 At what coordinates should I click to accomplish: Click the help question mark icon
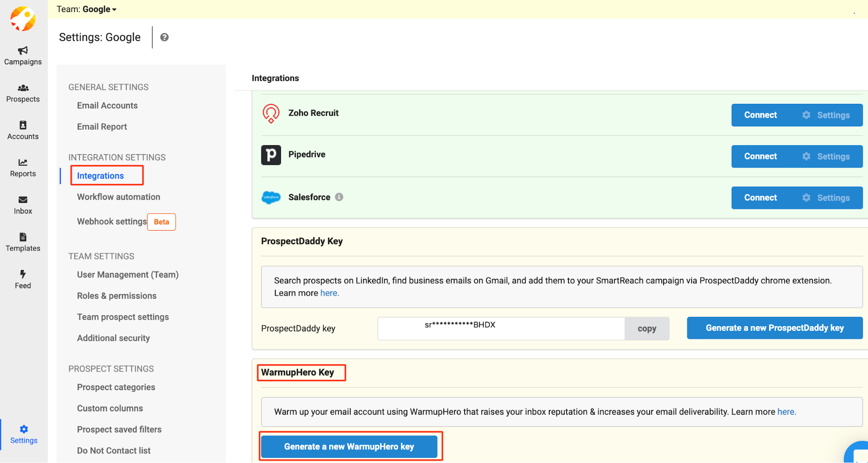coord(164,37)
